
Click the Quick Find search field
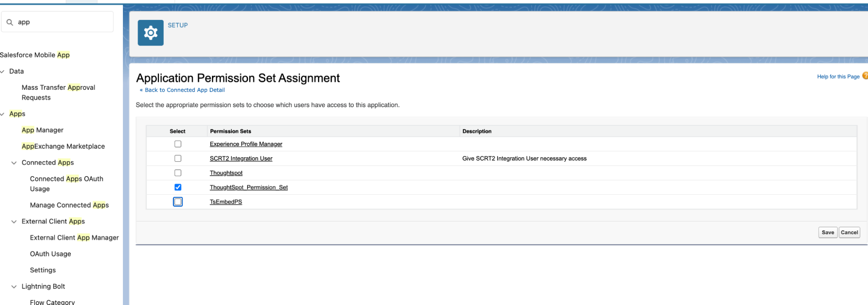63,22
